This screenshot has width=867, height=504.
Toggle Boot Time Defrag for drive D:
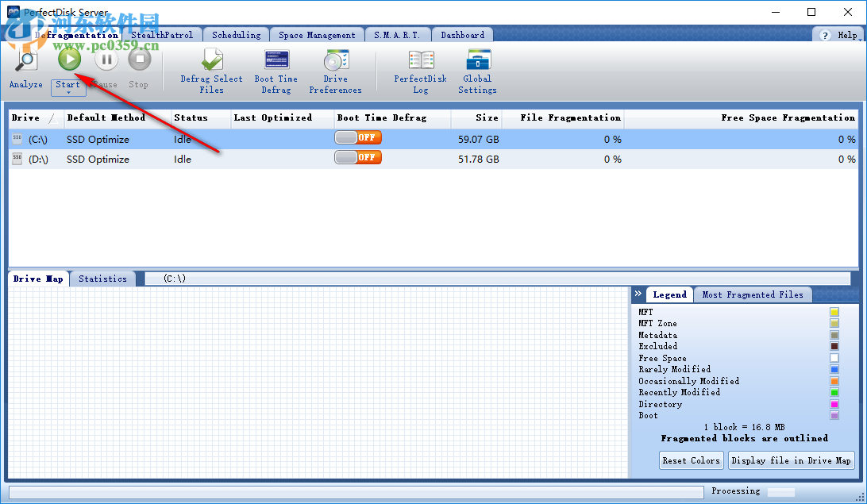click(357, 157)
